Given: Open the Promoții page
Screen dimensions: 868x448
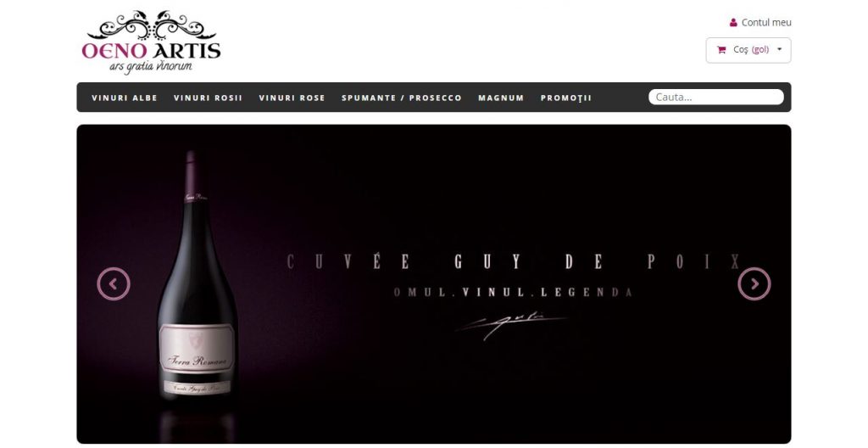Looking at the screenshot, I should pyautogui.click(x=566, y=98).
